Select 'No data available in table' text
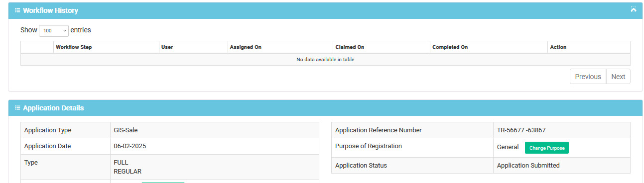 (x=325, y=60)
